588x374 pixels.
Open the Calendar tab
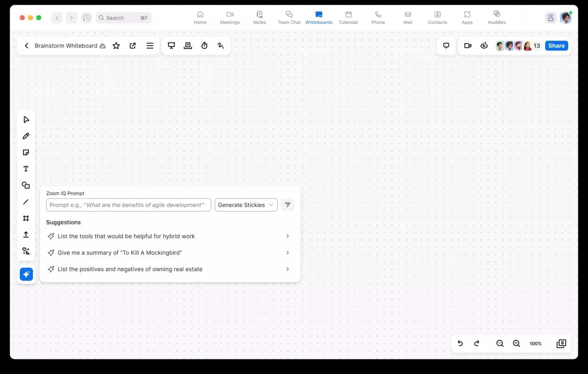coord(348,18)
